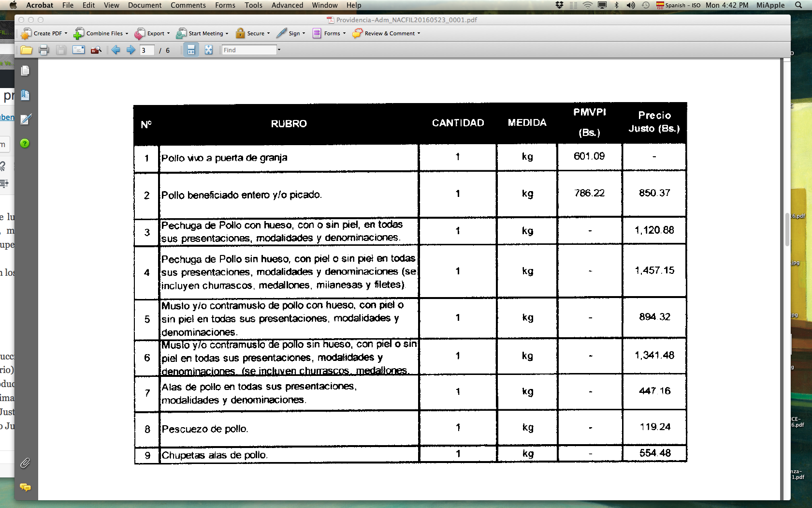Open the Pages thumbnails panel
812x508 pixels.
[x=25, y=71]
